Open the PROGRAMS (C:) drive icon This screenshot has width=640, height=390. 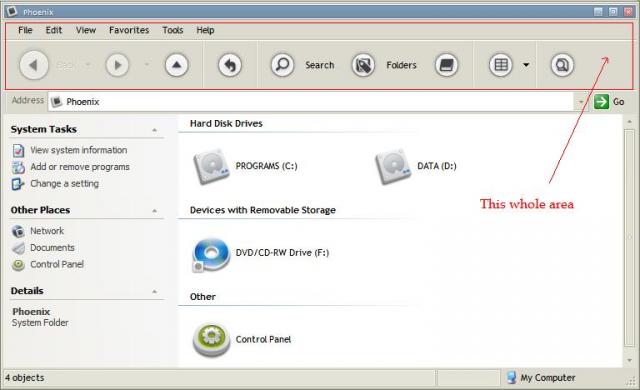(x=211, y=166)
